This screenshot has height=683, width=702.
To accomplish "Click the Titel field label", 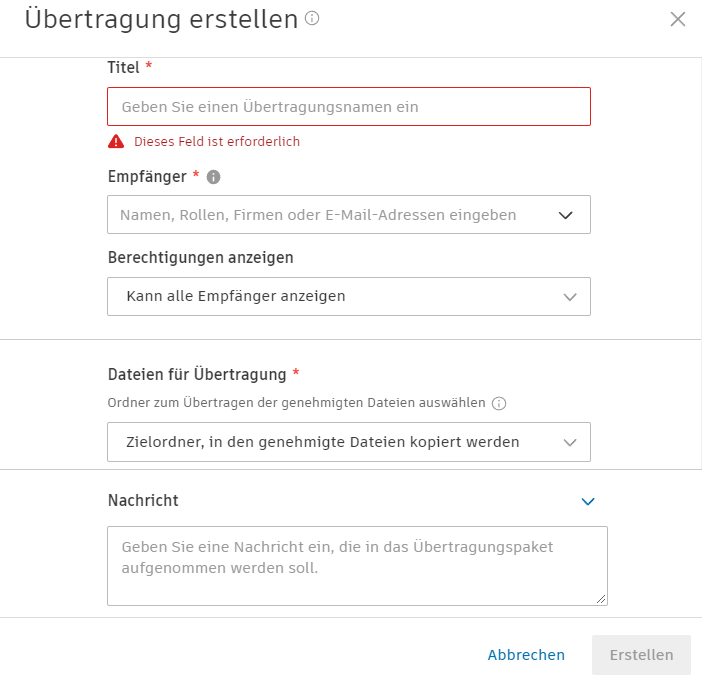I will pyautogui.click(x=123, y=67).
